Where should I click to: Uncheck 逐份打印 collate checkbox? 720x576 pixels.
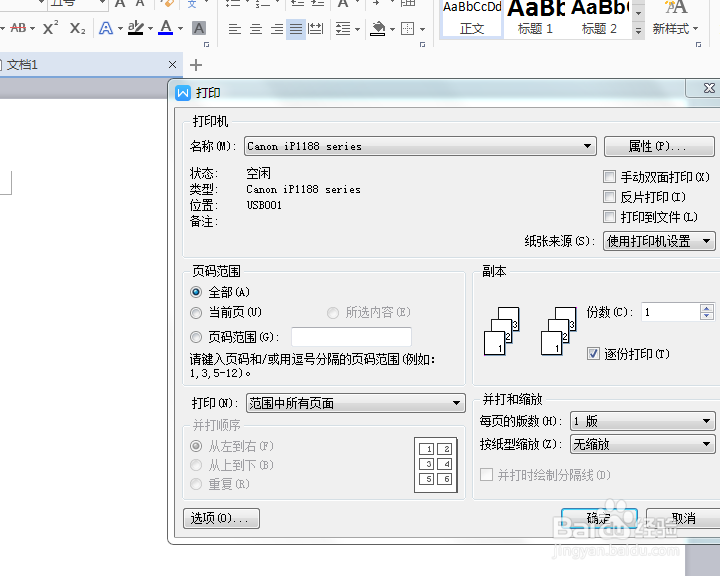[x=593, y=353]
